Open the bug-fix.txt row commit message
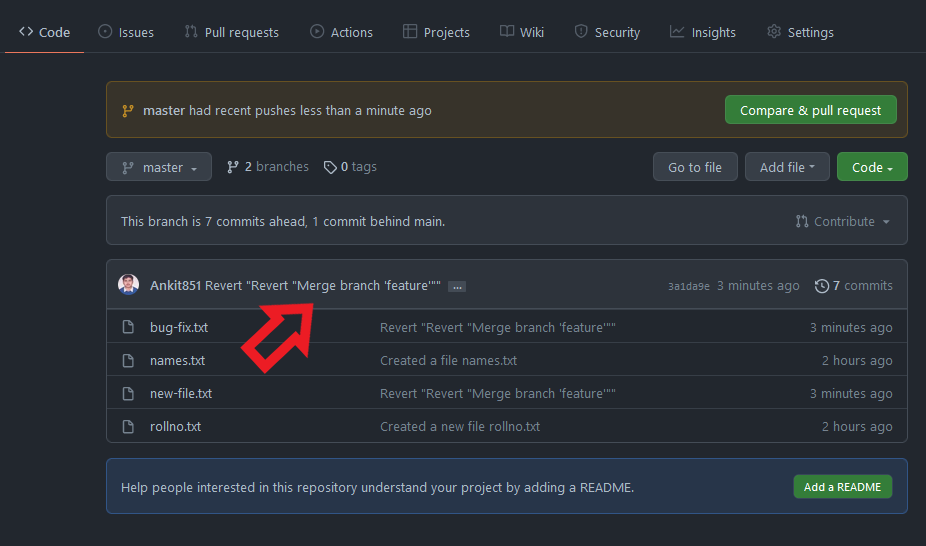Screen dimensions: 926x546 (x=498, y=328)
